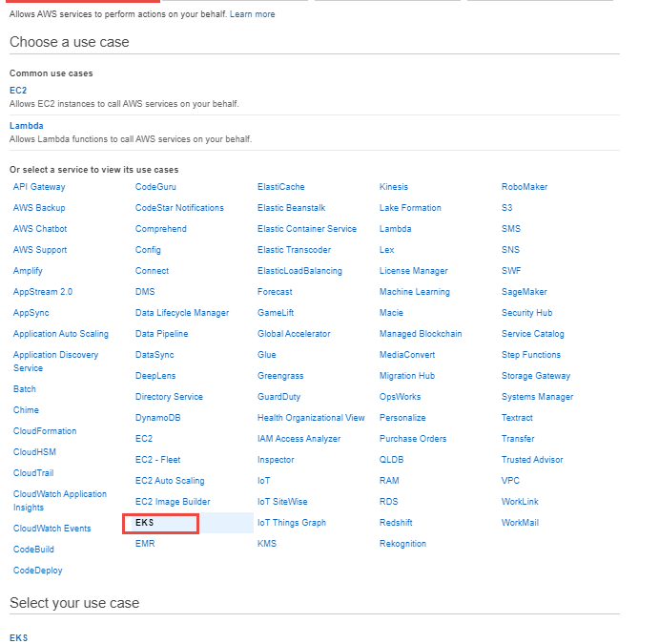Select the Step Functions service
659x644 pixels.
click(x=531, y=355)
